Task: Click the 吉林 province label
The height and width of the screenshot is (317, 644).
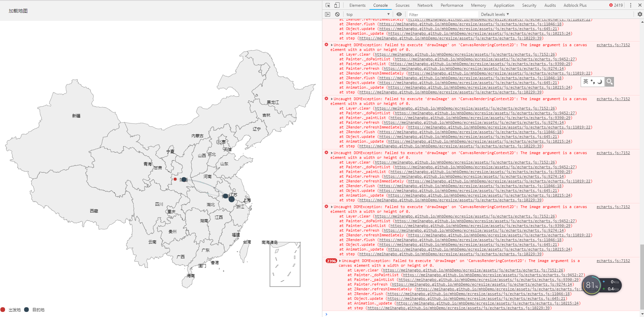Action: (x=266, y=115)
